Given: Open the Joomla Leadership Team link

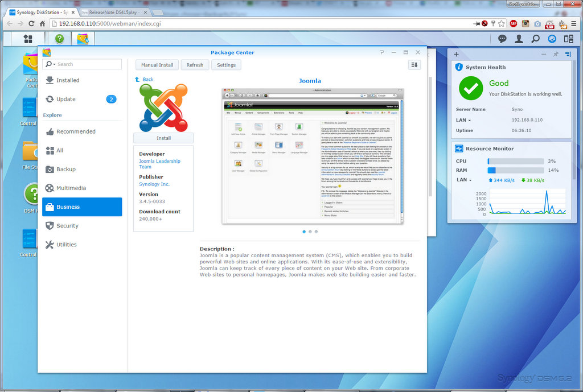Looking at the screenshot, I should pyautogui.click(x=159, y=164).
